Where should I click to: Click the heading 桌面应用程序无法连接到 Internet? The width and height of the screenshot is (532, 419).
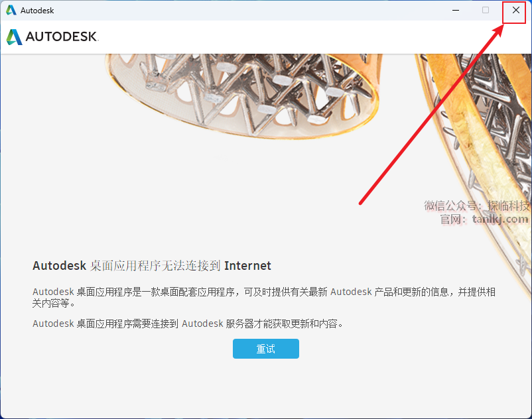coord(152,265)
